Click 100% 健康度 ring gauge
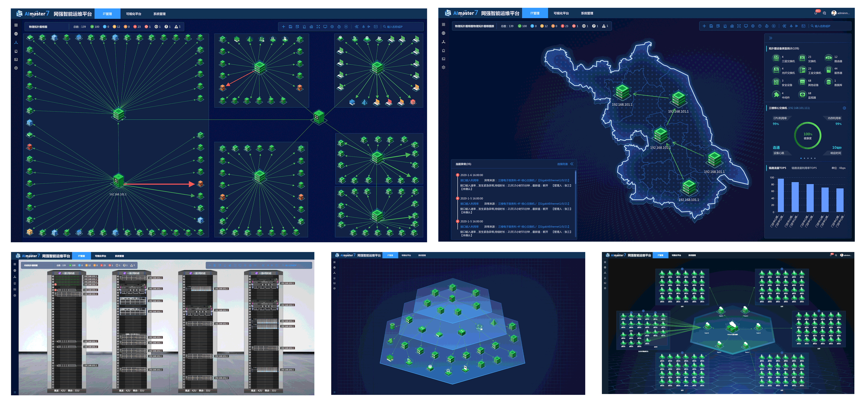 (808, 136)
